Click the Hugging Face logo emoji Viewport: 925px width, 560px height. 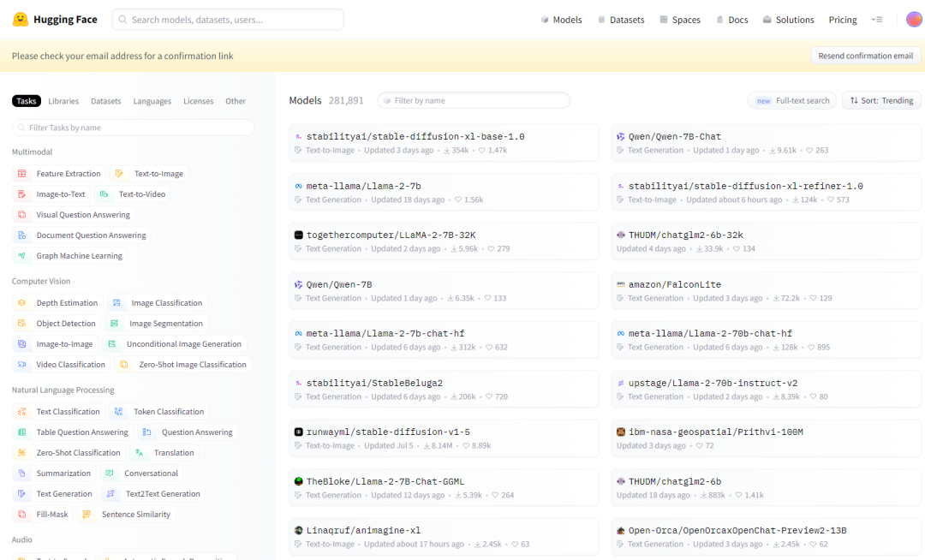[21, 20]
